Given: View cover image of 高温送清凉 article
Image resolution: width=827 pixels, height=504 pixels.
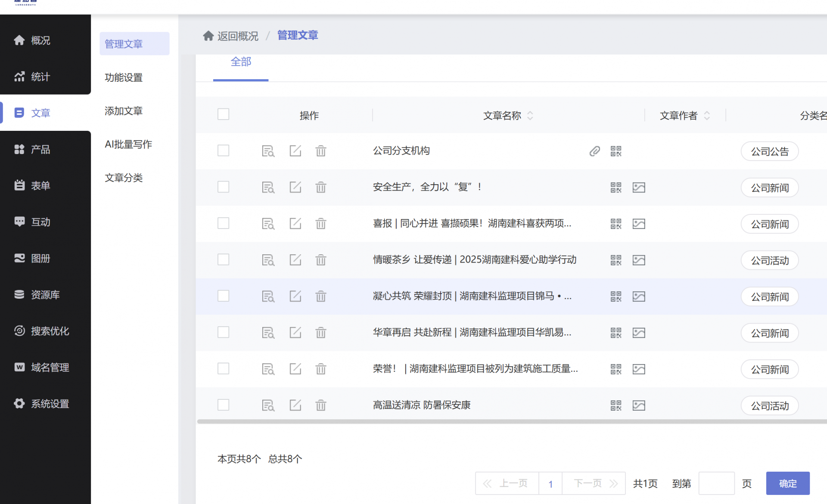Looking at the screenshot, I should tap(639, 405).
